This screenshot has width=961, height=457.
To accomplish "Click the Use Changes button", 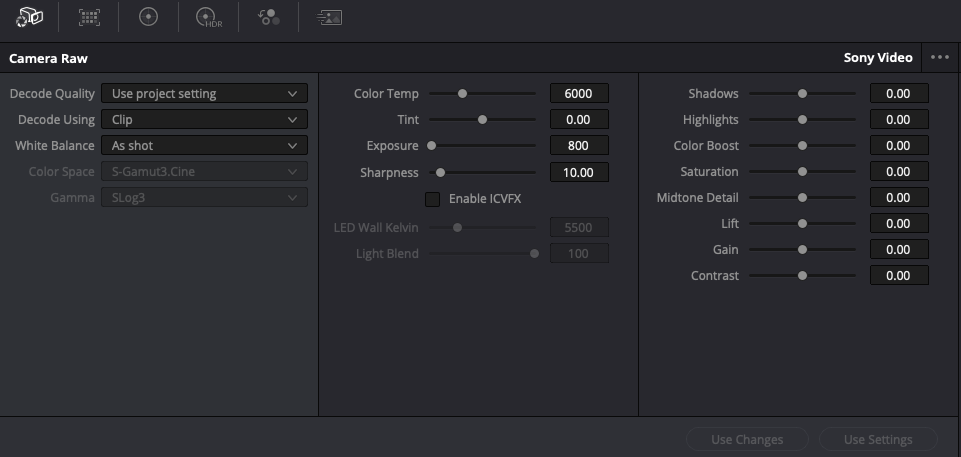I will tap(747, 439).
